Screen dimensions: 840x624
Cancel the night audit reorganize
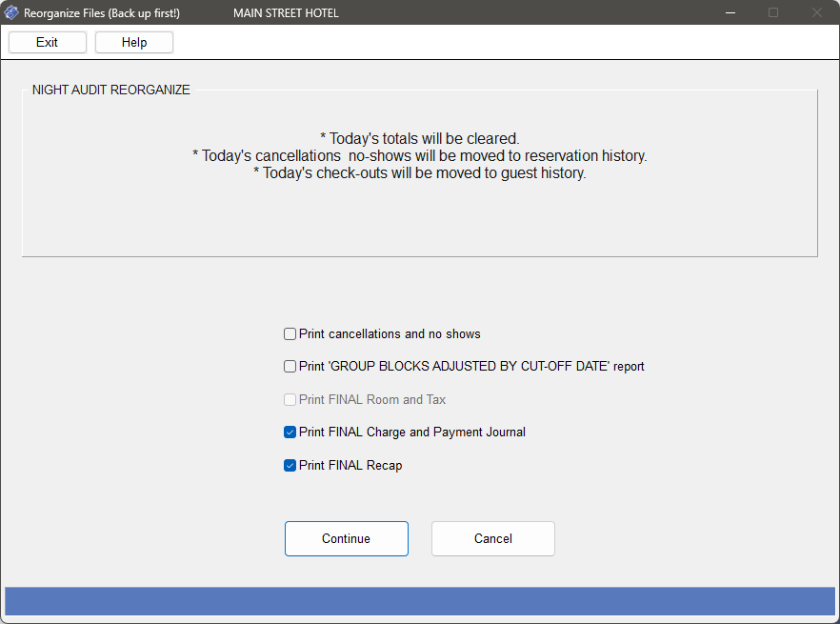493,539
